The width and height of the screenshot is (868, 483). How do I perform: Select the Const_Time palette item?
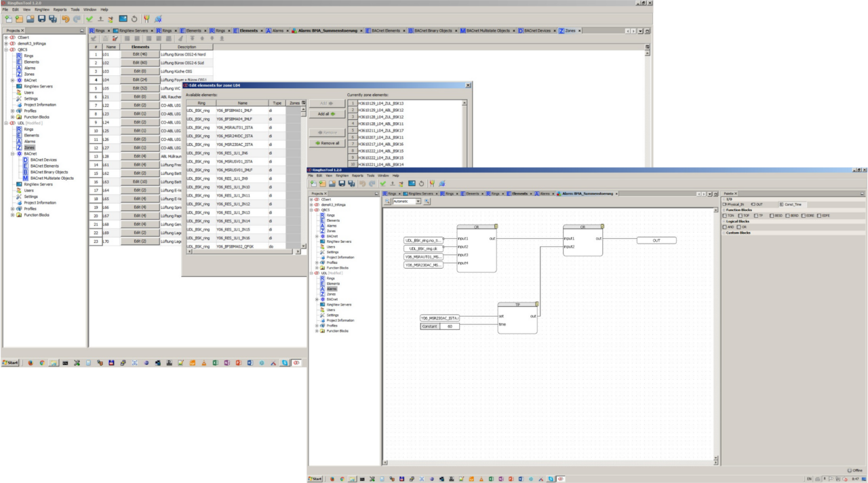click(791, 204)
